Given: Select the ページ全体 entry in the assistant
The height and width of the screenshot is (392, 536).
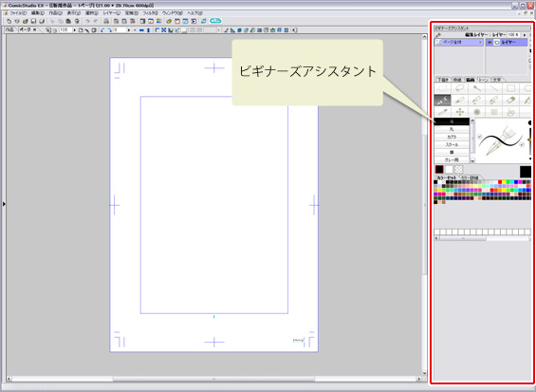Looking at the screenshot, I should tap(459, 43).
